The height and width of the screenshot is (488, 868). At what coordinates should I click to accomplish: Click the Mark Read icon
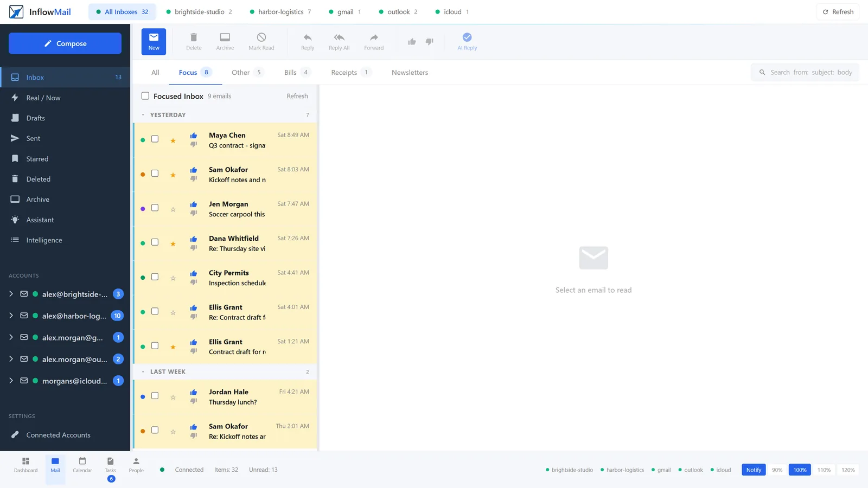[261, 37]
